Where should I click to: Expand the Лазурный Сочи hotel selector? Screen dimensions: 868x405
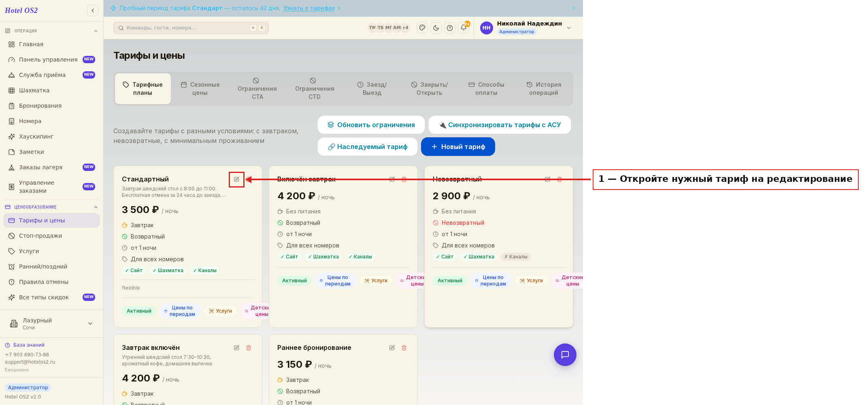pos(51,324)
